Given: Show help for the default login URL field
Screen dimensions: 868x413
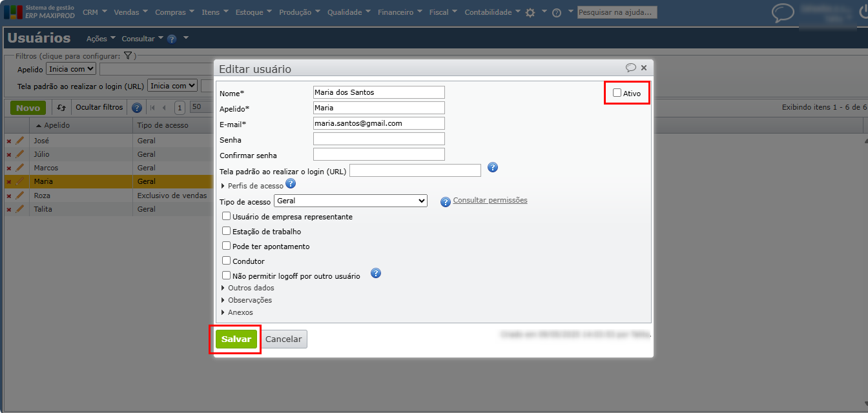Looking at the screenshot, I should 493,168.
